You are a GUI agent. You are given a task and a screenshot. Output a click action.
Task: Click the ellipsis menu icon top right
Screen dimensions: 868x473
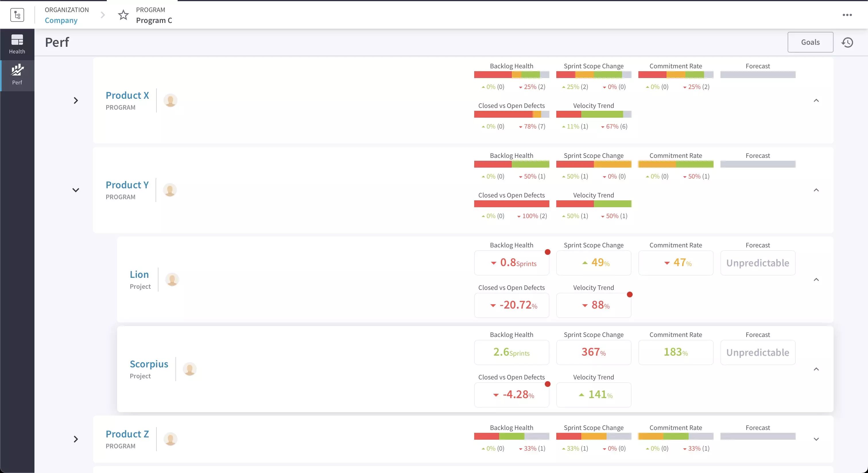point(847,15)
